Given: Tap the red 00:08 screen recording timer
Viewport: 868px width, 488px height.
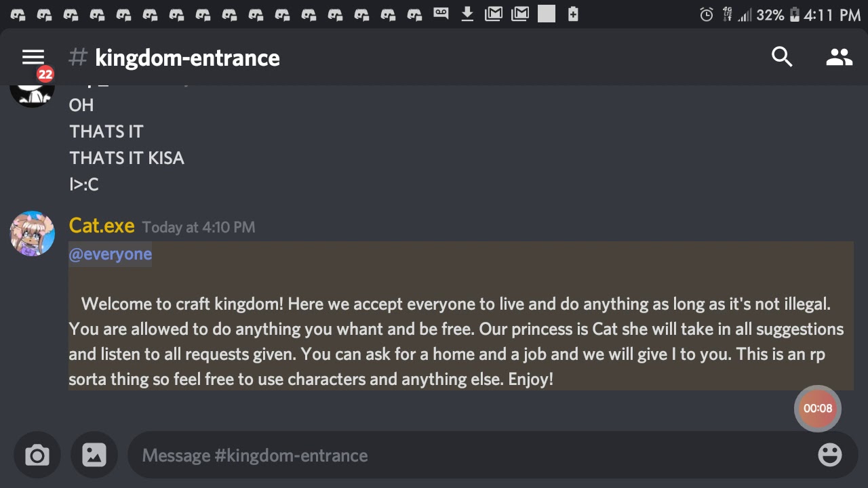Looking at the screenshot, I should coord(817,408).
